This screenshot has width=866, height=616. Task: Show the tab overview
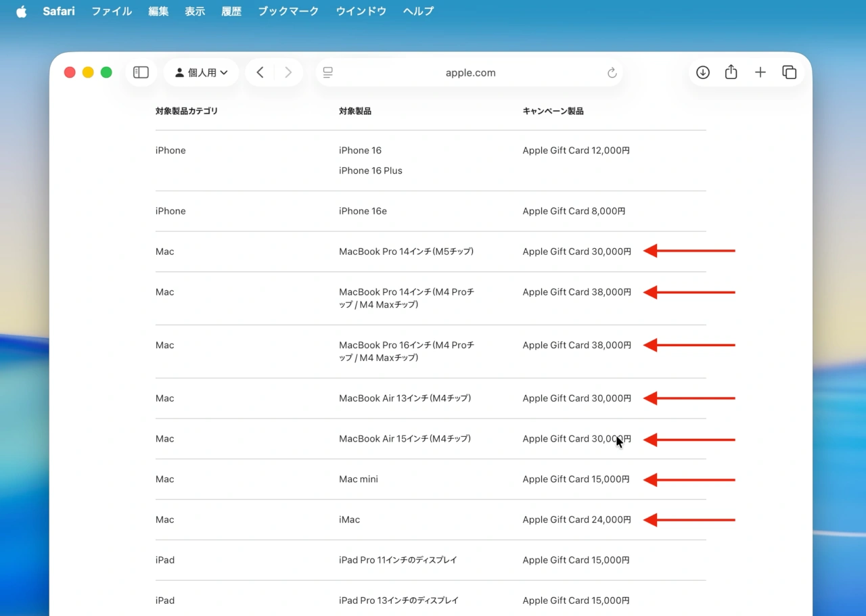coord(789,72)
